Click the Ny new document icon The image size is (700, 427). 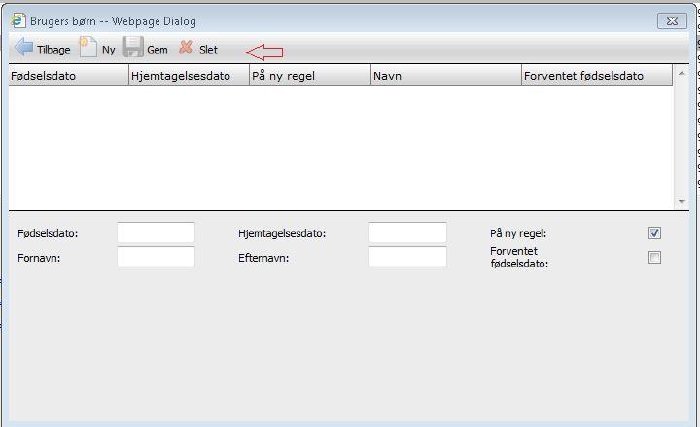(x=88, y=47)
